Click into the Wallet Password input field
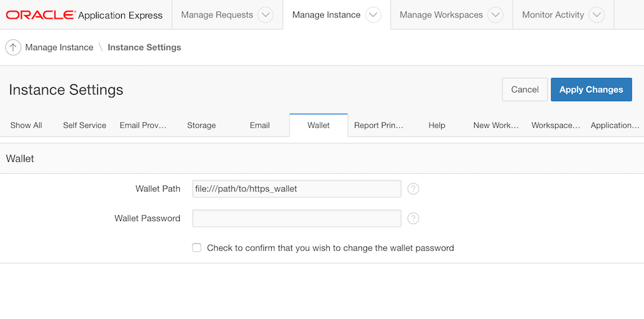 296,218
